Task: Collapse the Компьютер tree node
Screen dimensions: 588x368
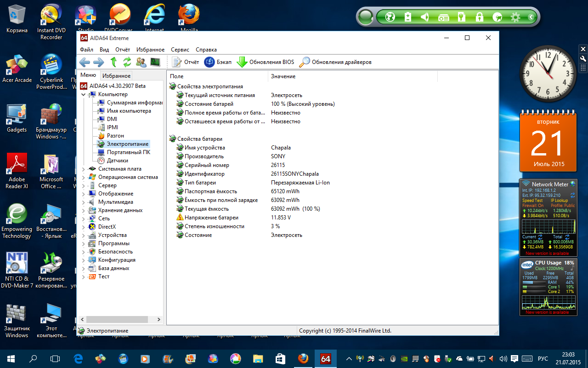Action: (x=84, y=94)
